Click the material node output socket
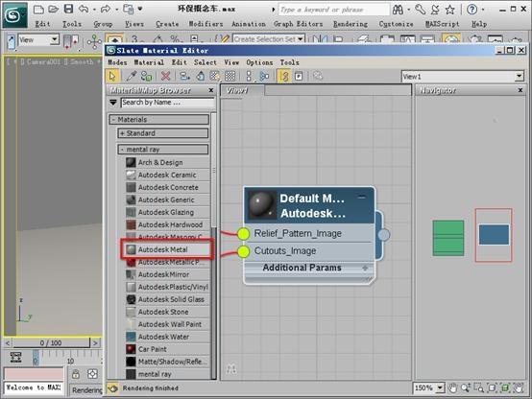The image size is (532, 399). [384, 235]
